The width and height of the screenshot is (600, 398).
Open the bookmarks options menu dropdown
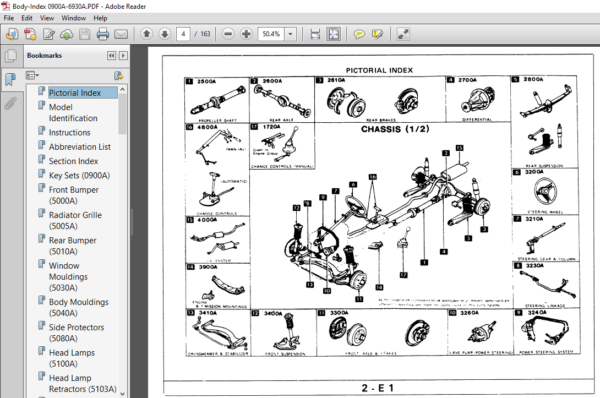pos(32,75)
